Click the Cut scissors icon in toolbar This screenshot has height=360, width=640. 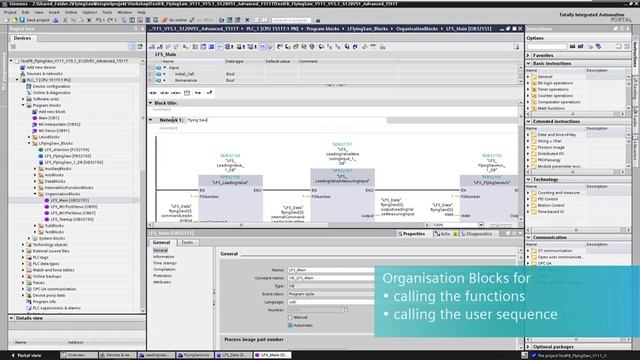pos(65,20)
